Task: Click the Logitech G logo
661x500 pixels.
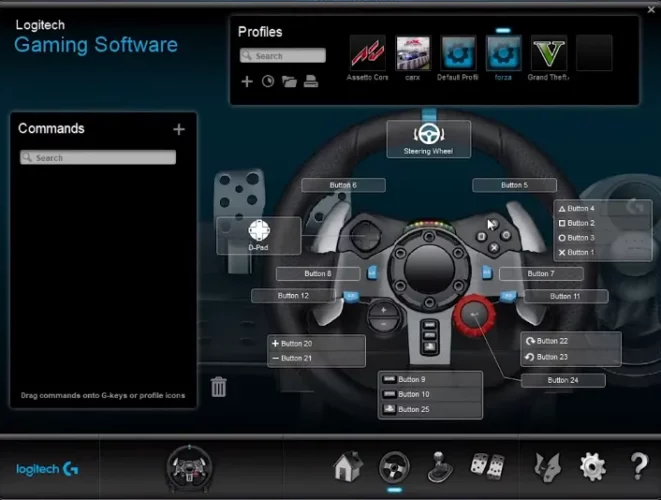Action: pos(47,469)
